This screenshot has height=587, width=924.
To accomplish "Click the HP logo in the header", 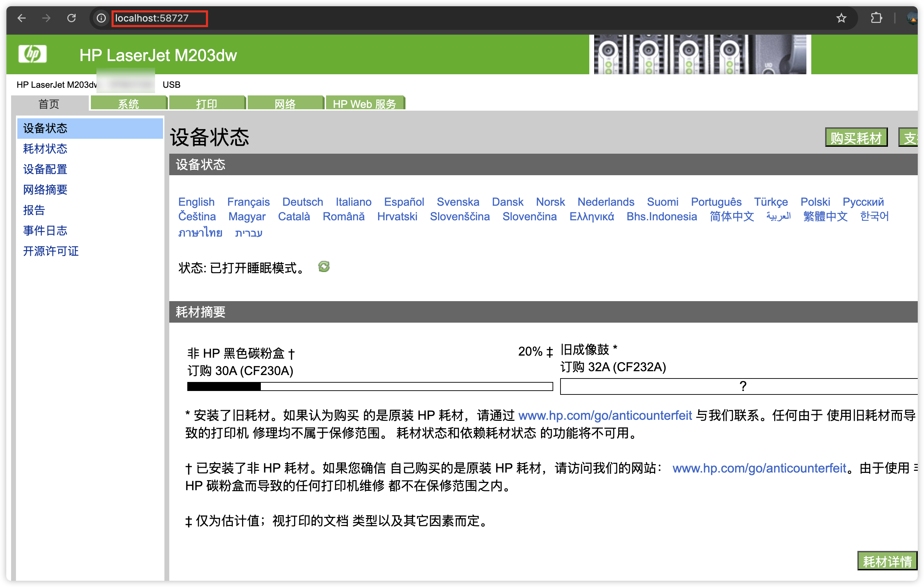I will click(33, 54).
